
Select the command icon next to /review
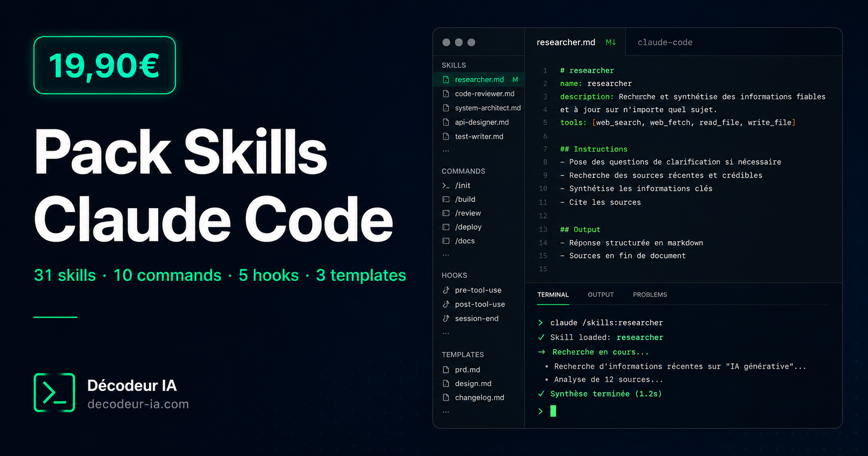tap(446, 213)
